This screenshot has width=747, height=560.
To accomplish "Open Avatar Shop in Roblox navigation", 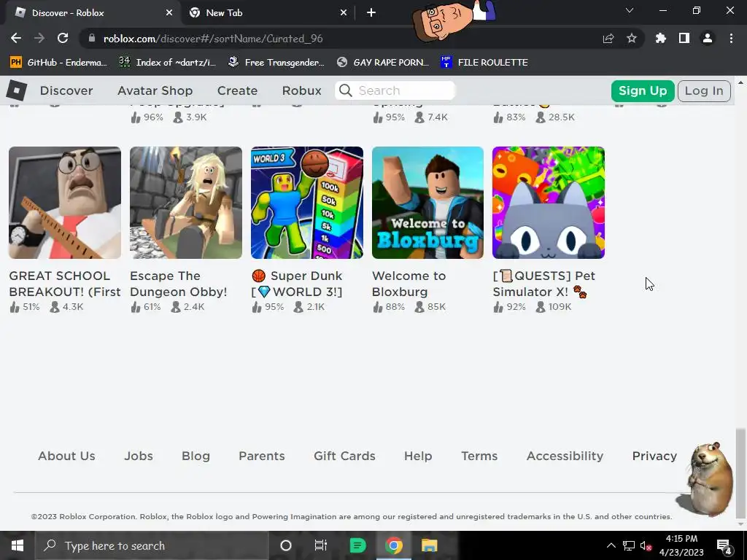I will (x=155, y=90).
